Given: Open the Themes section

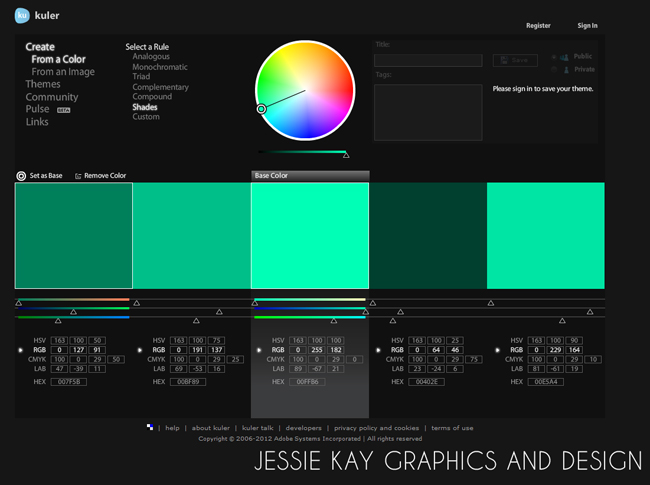Looking at the screenshot, I should pos(43,84).
